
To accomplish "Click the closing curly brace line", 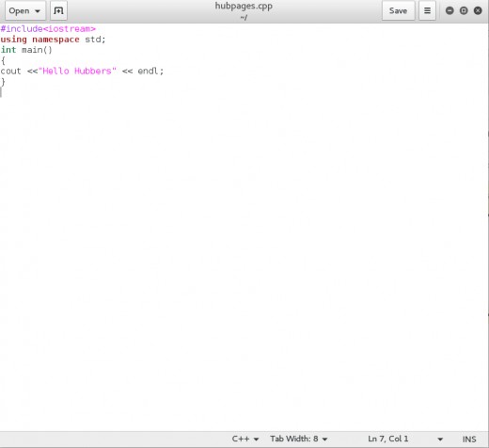I will 3,82.
